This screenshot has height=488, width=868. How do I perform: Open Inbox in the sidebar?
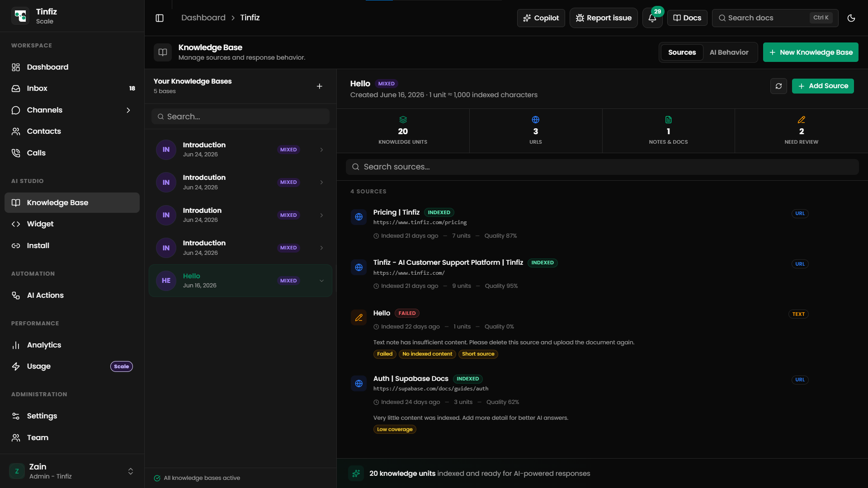(72, 89)
